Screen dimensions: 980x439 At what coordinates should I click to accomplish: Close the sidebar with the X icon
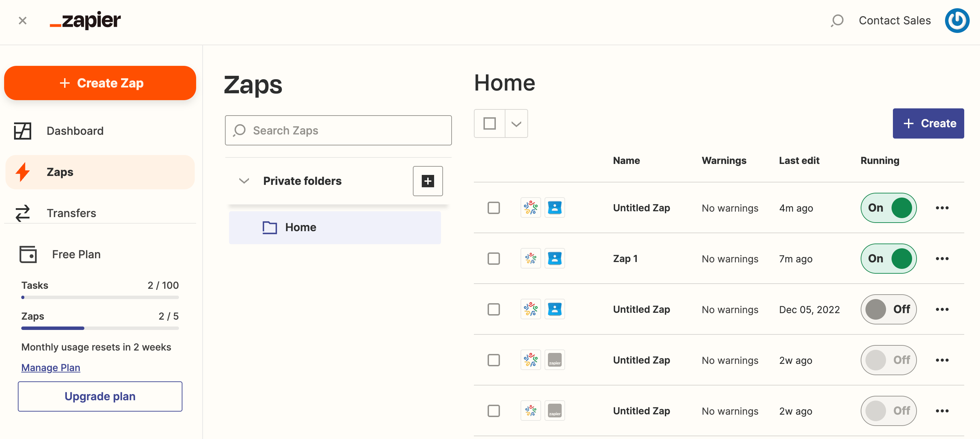click(x=22, y=20)
